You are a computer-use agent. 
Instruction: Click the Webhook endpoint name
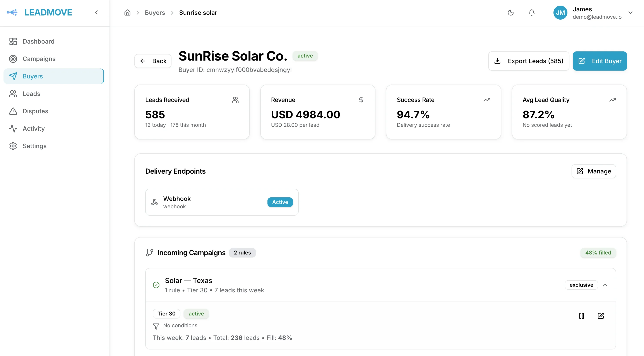pyautogui.click(x=177, y=199)
